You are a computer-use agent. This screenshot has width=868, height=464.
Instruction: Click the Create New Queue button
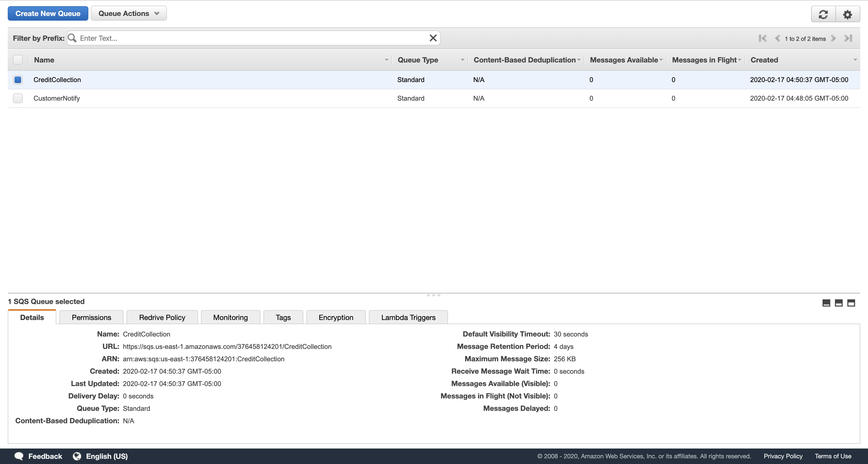click(48, 13)
